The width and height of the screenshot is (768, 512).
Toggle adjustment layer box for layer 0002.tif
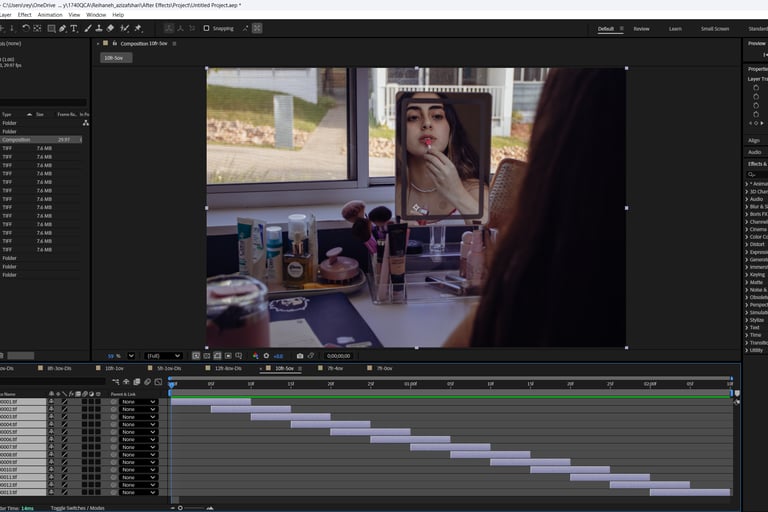point(91,409)
